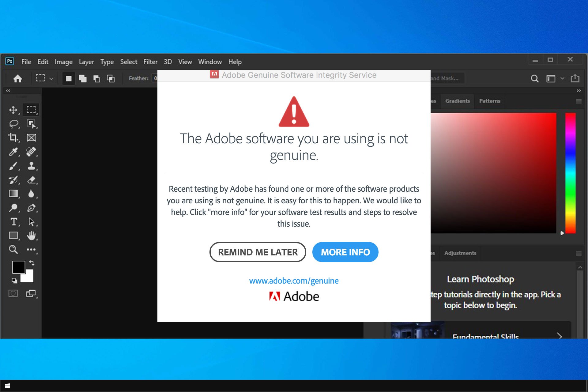Open the Share an image icon
Image resolution: width=588 pixels, height=392 pixels.
[575, 78]
